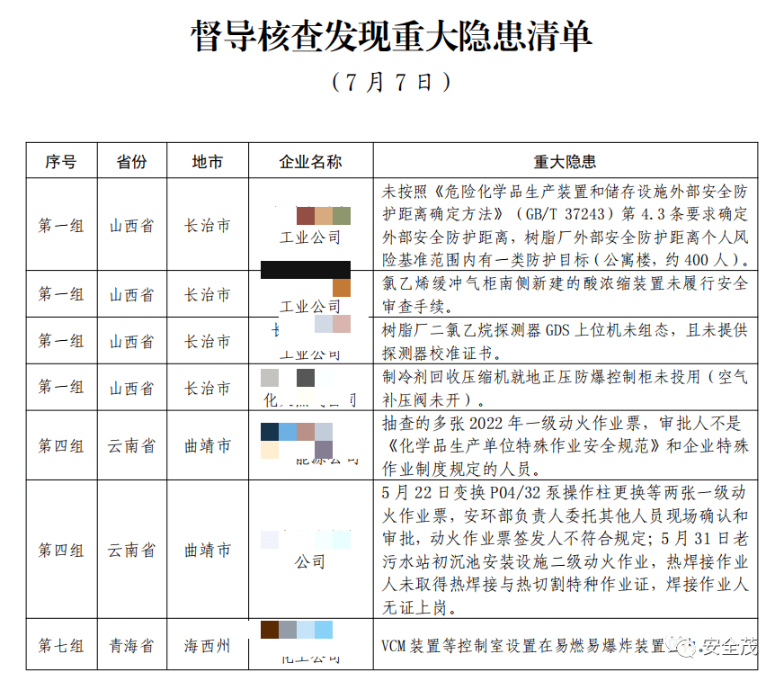Select the 青海省 cell
This screenshot has height=681, width=784.
pos(131,646)
